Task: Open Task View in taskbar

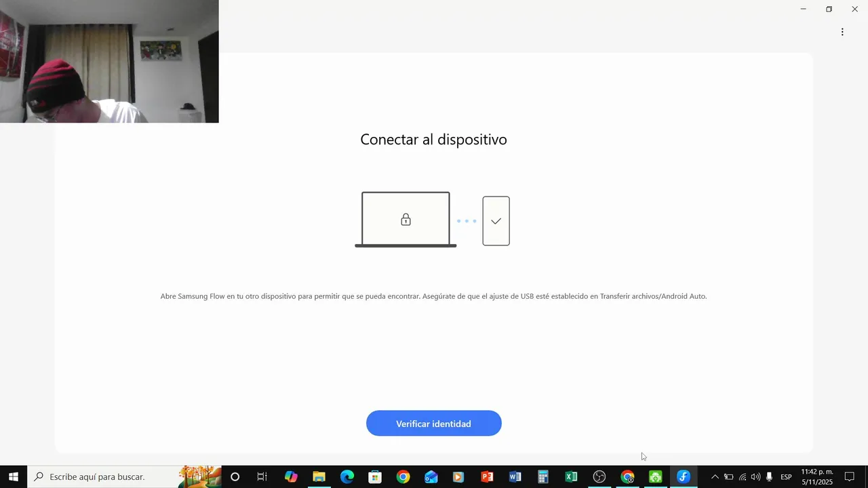Action: point(262,477)
